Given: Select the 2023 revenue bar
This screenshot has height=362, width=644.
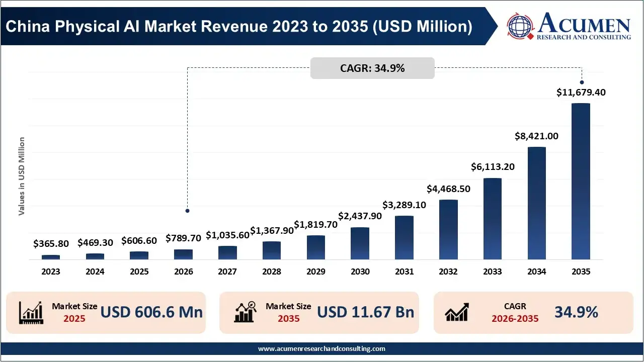Looking at the screenshot, I should click(x=51, y=257).
